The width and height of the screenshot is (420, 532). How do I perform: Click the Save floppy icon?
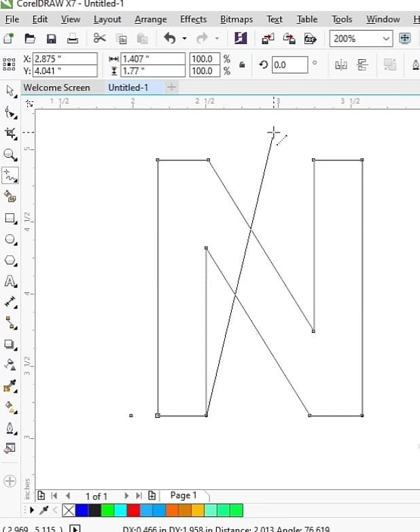tap(51, 39)
